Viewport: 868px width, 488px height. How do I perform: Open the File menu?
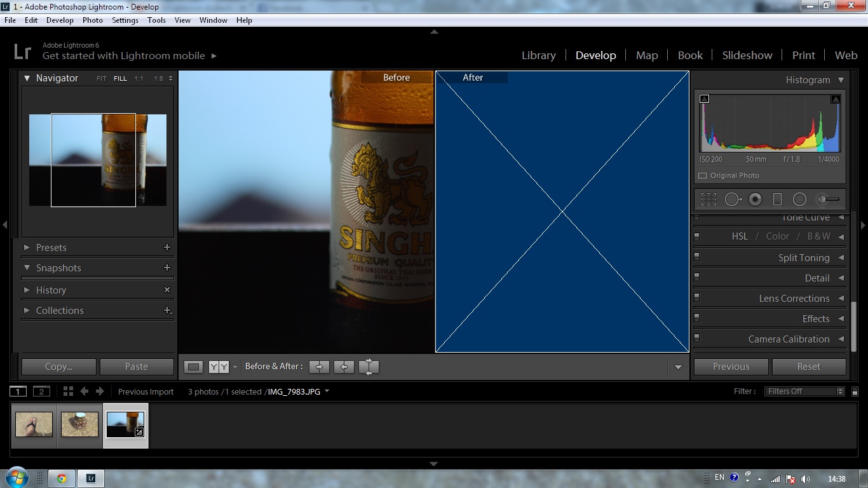pos(10,20)
